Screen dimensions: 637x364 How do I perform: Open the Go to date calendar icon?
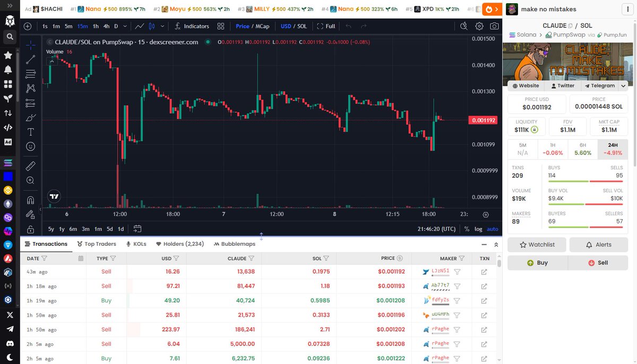137,229
